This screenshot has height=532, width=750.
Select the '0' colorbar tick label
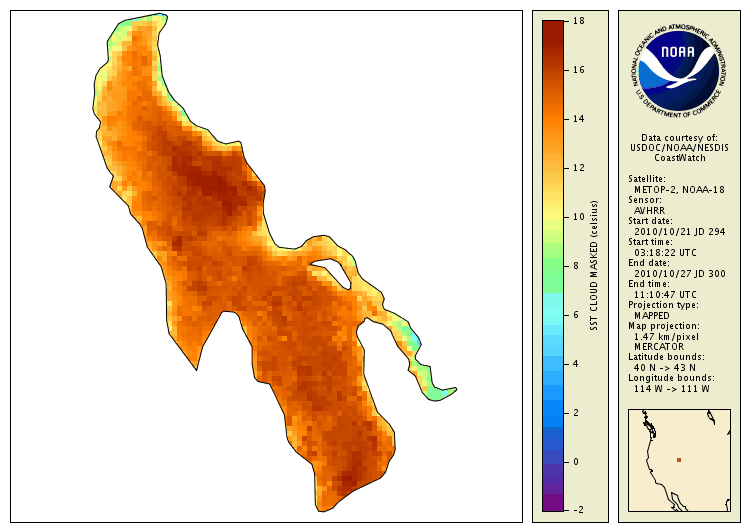pyautogui.click(x=576, y=462)
